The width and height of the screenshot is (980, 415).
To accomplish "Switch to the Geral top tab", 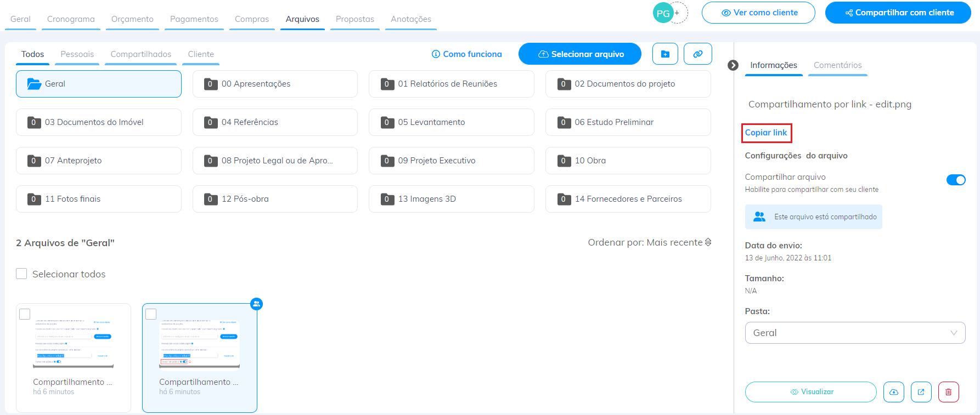I will click(x=20, y=19).
